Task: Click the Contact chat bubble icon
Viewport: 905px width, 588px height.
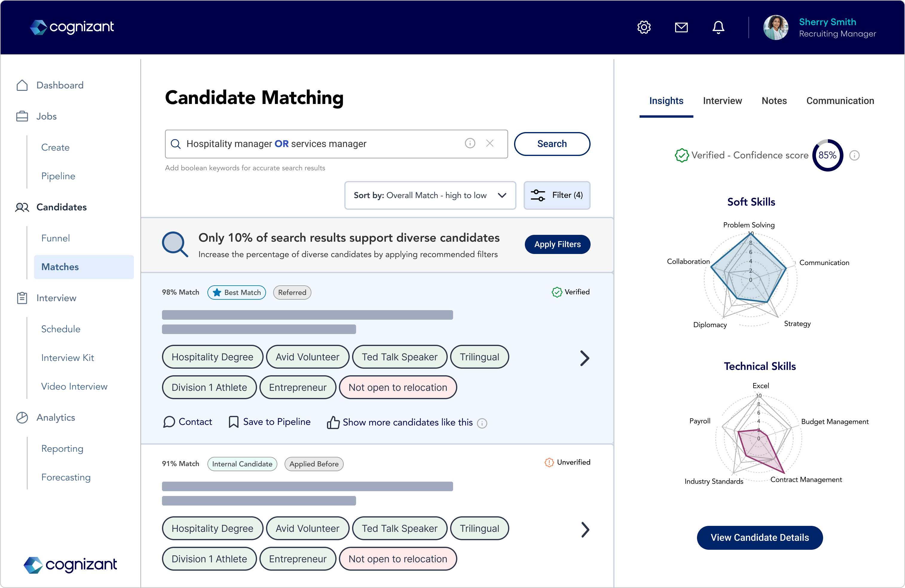Action: coord(169,422)
